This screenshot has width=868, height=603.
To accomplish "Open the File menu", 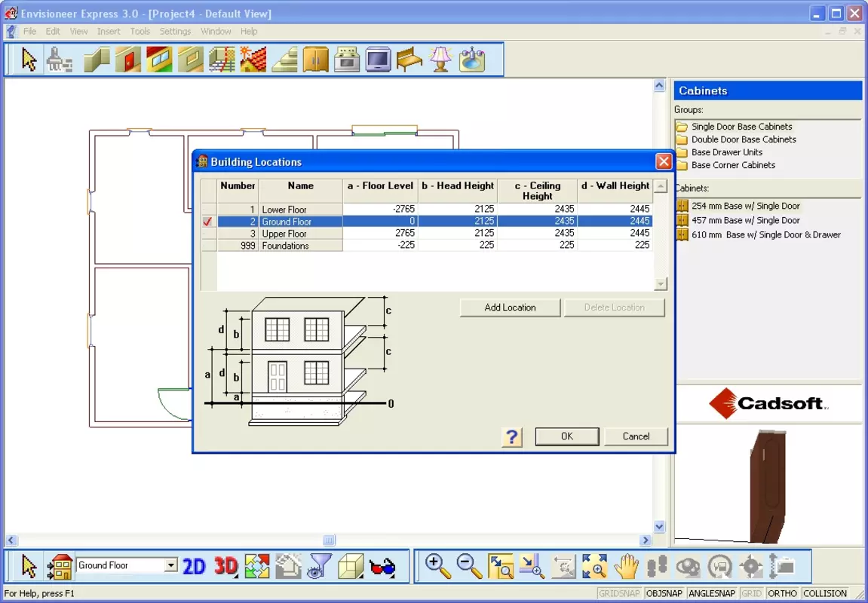I will [29, 32].
